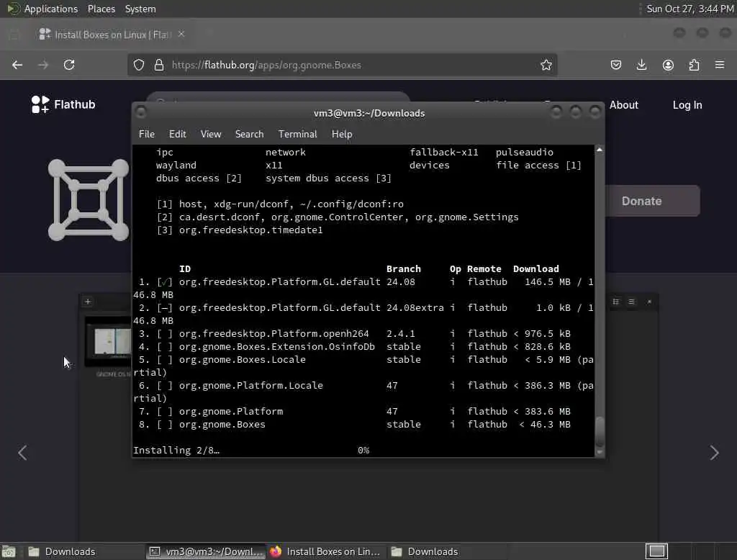
Task: Open the Firefox hamburger menu
Action: point(720,65)
